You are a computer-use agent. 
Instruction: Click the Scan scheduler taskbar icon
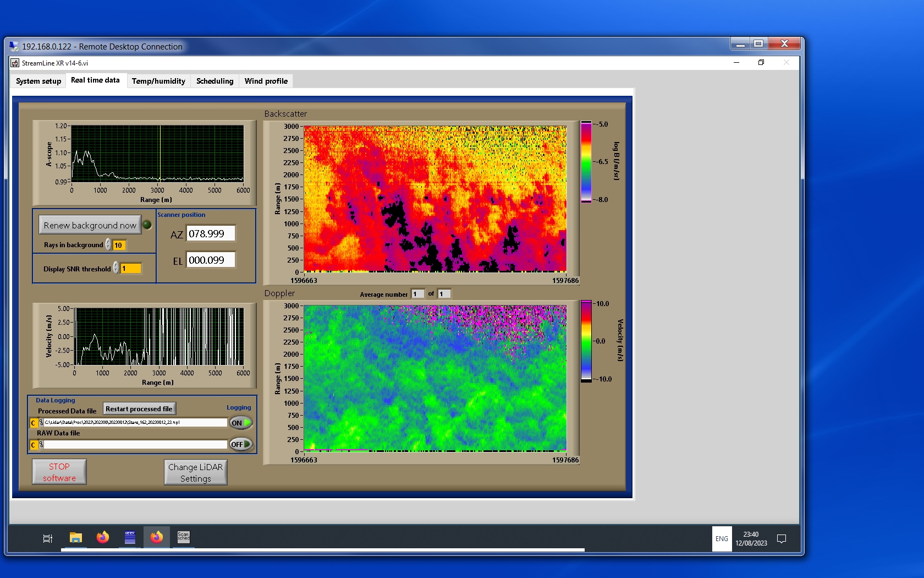tap(183, 537)
